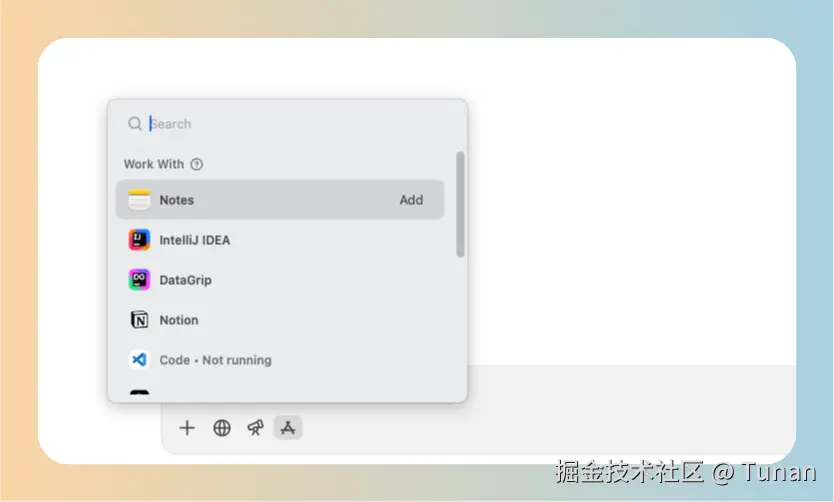This screenshot has width=834, height=502.
Task: Click the Notion app icon
Action: 139,320
